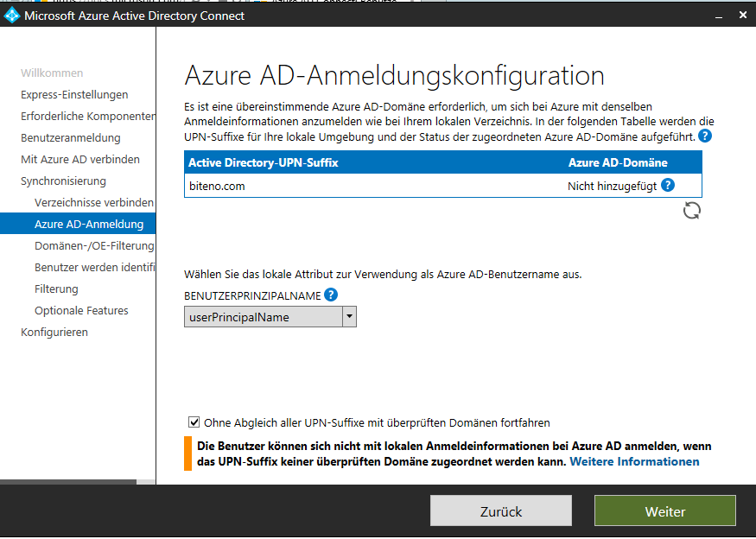Open Domänen-/OE-Filterung sub-step

[94, 246]
